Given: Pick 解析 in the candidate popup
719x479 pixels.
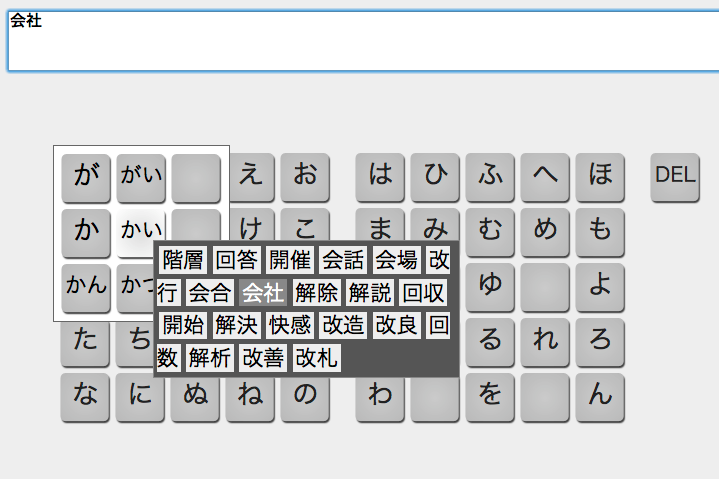Looking at the screenshot, I should (x=210, y=357).
